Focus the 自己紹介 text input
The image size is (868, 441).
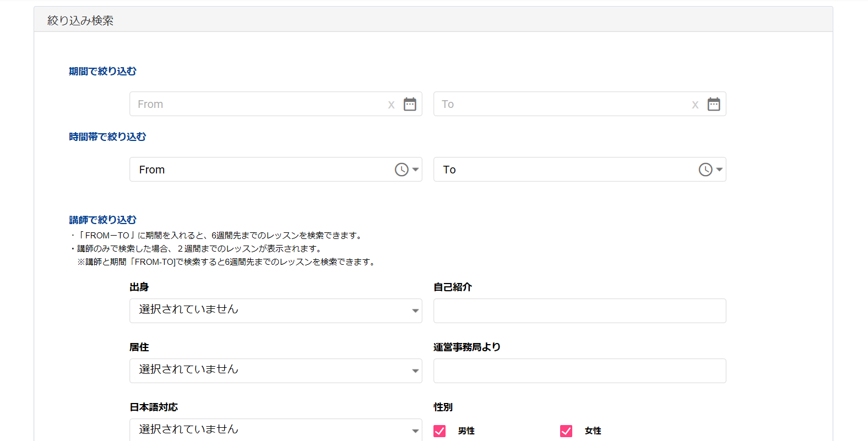(579, 311)
